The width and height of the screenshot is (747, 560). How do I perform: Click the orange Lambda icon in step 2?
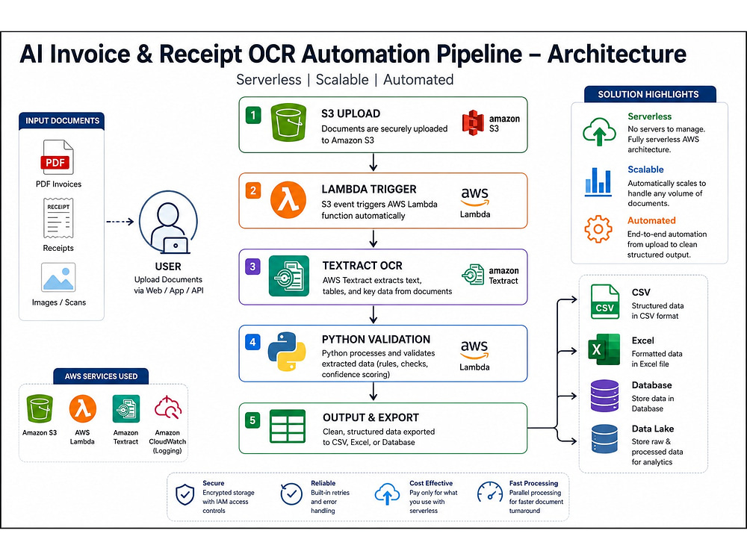point(288,200)
